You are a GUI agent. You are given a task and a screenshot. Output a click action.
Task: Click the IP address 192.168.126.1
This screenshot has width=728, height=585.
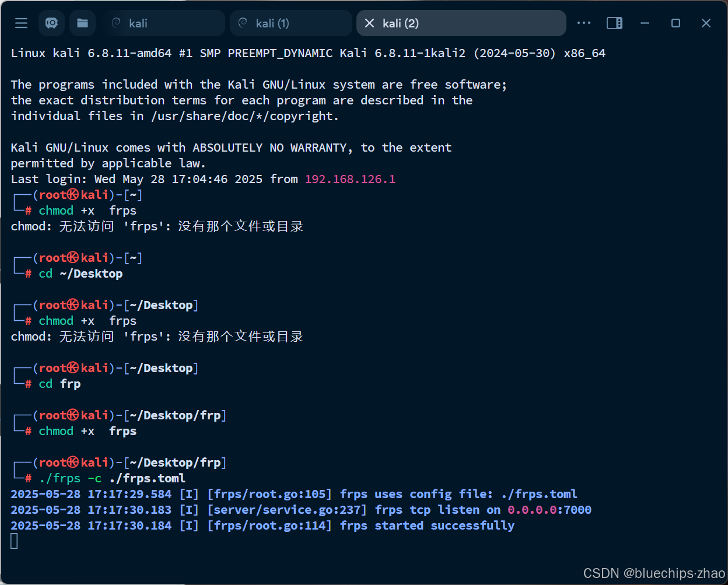[350, 179]
